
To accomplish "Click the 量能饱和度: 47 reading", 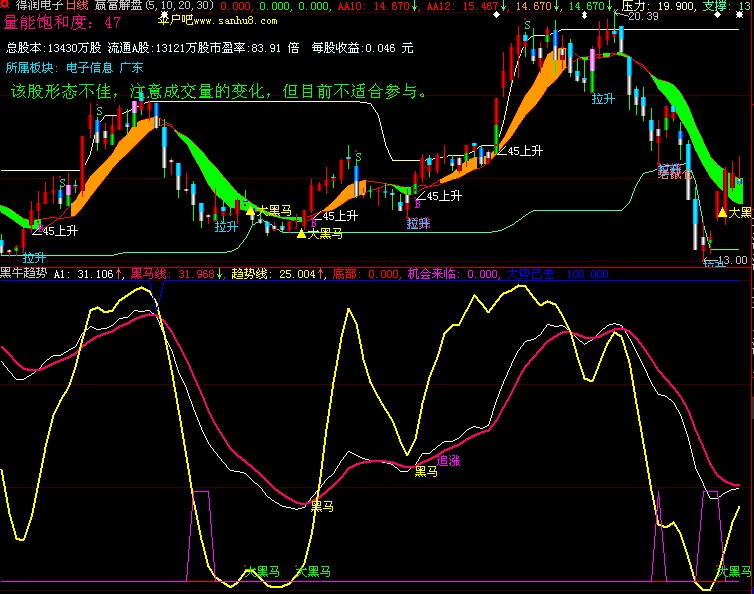I will (x=63, y=22).
